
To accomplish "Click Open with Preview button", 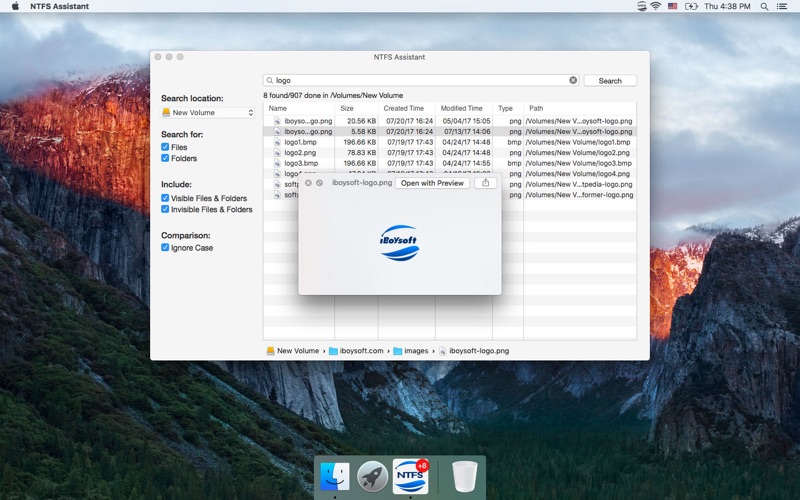I will (x=432, y=183).
